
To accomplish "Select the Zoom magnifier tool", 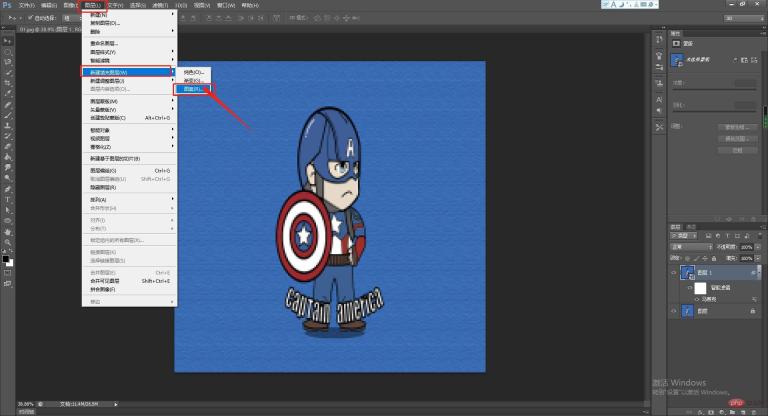I will [7, 243].
